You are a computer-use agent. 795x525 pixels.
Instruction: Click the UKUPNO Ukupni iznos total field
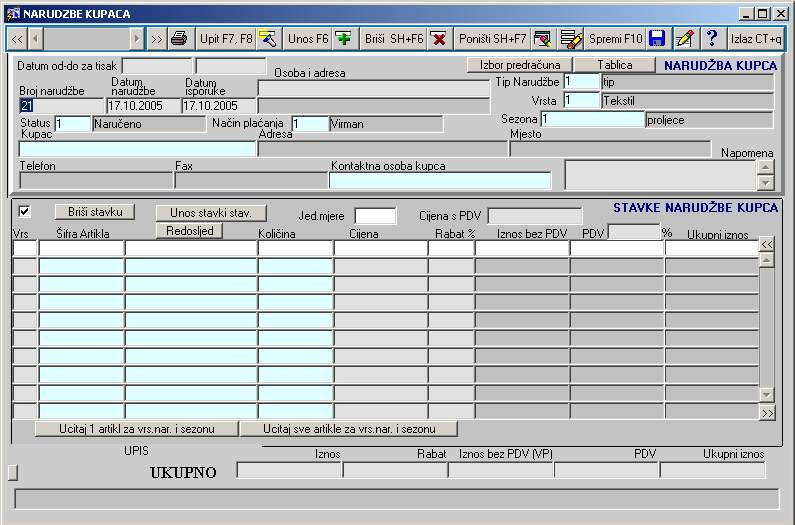pyautogui.click(x=712, y=470)
